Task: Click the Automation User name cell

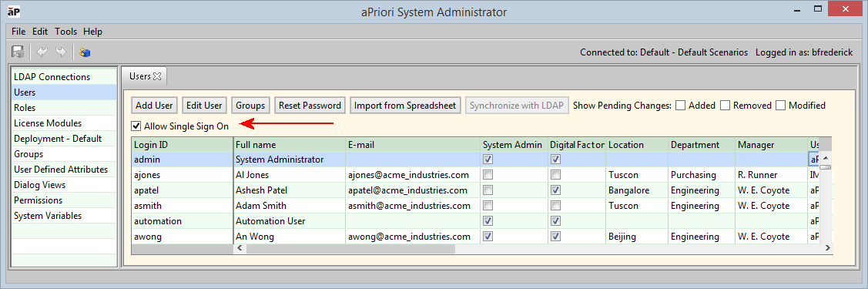Action: 290,221
